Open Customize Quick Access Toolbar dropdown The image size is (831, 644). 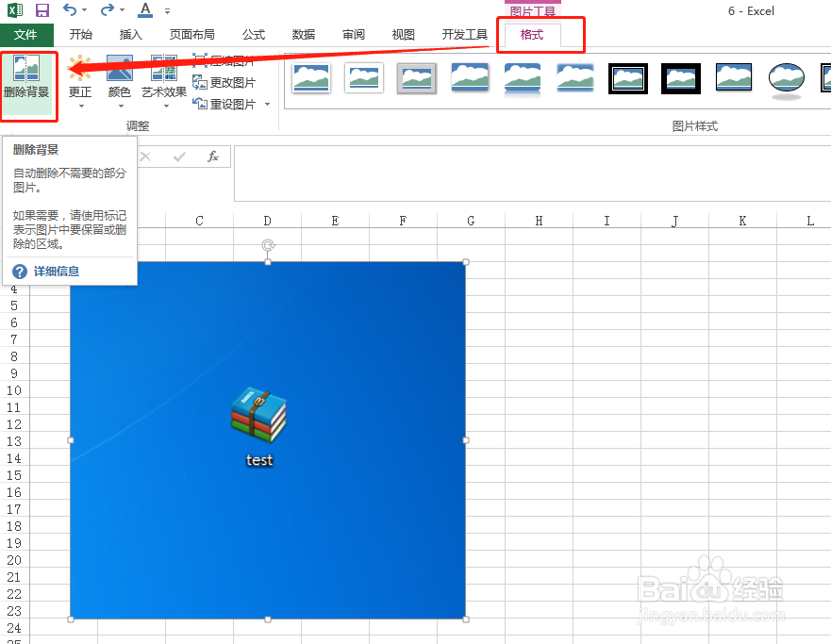(168, 10)
